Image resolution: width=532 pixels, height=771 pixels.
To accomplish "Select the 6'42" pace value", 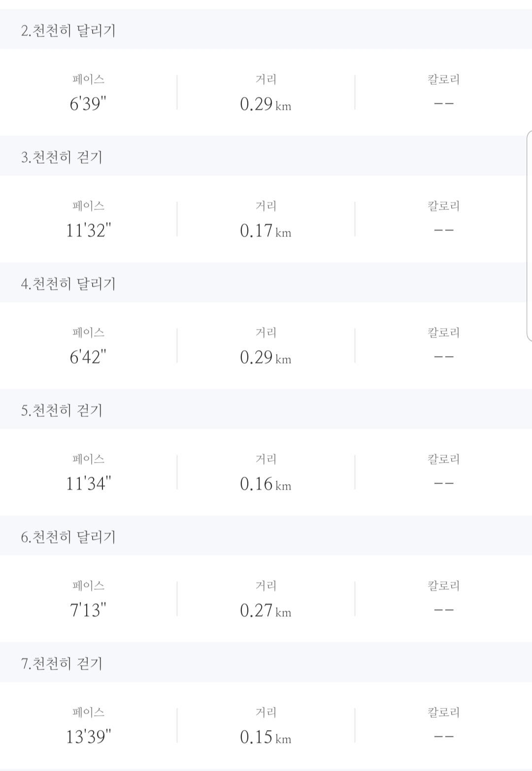I will [88, 357].
